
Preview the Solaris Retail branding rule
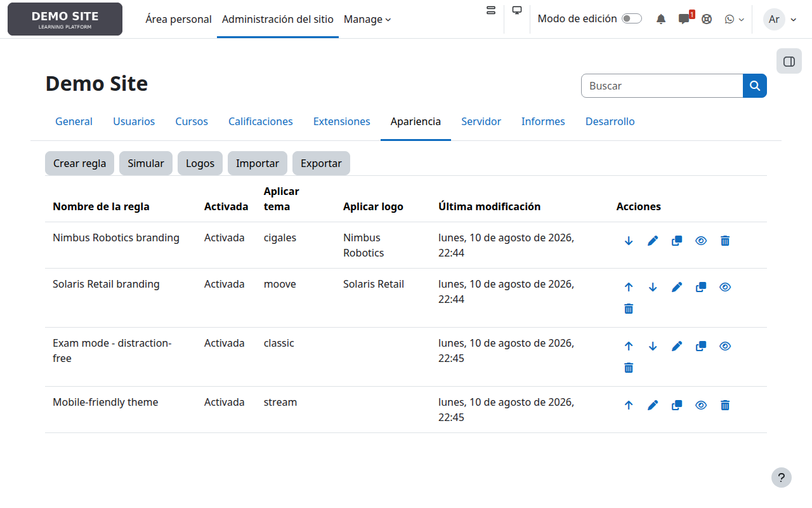(x=725, y=287)
